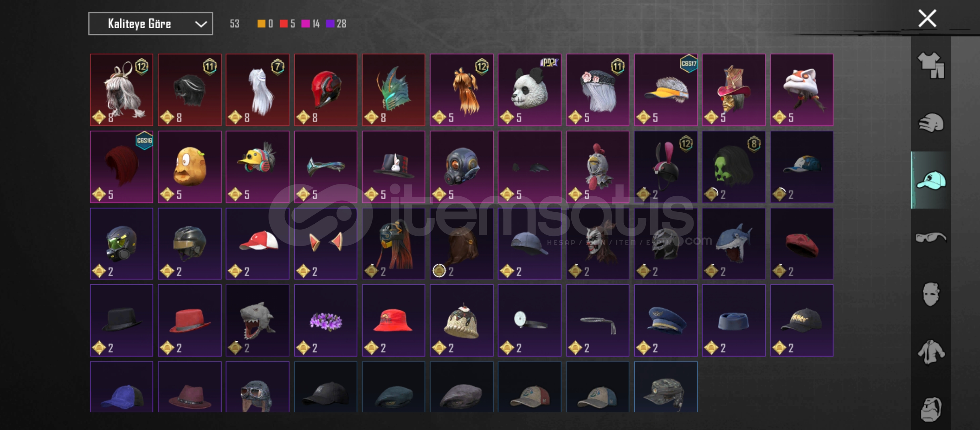Click the dropdown chevron arrow beside Kaliteye Göre
Screen dimensions: 980x430
point(201,24)
